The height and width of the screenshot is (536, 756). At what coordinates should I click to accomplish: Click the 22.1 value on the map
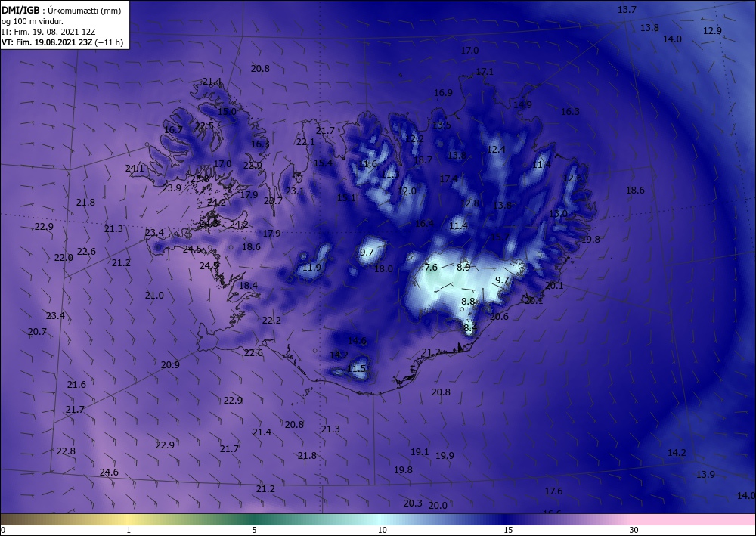tap(305, 142)
